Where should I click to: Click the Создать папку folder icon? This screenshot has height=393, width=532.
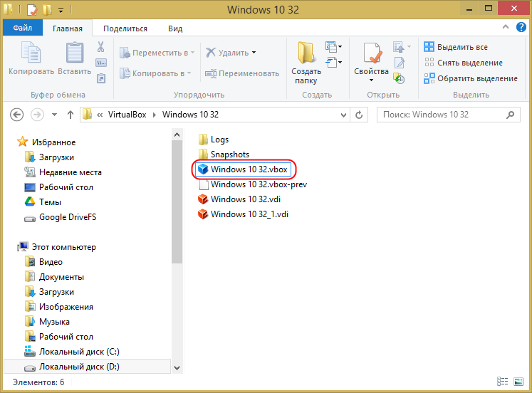click(x=306, y=53)
